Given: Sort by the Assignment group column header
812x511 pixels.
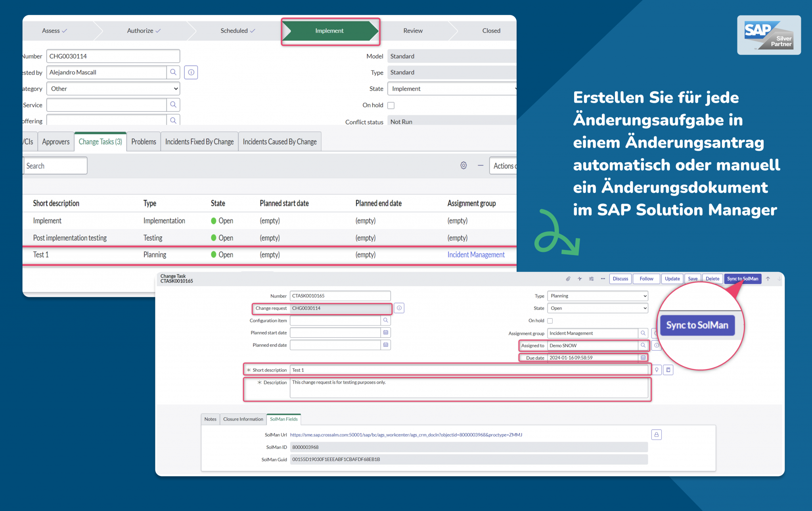Looking at the screenshot, I should coord(471,203).
